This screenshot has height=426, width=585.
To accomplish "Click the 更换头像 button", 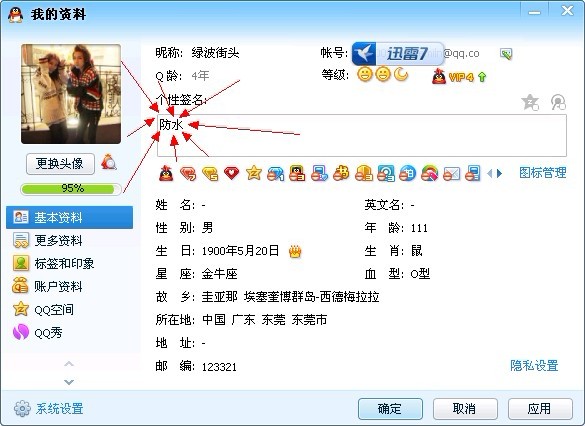I will click(60, 163).
